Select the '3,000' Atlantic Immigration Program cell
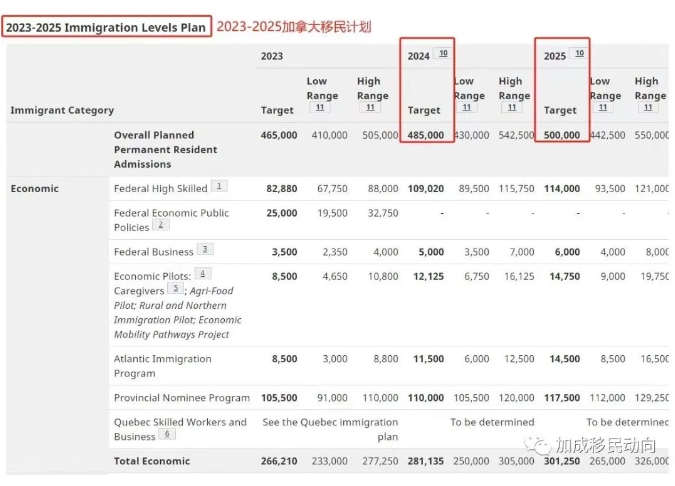The height and width of the screenshot is (486, 675). coord(335,359)
